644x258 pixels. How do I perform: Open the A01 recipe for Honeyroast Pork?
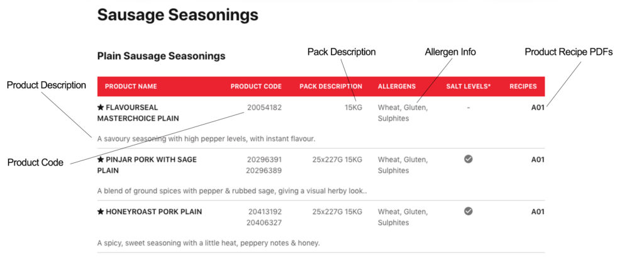click(x=538, y=212)
